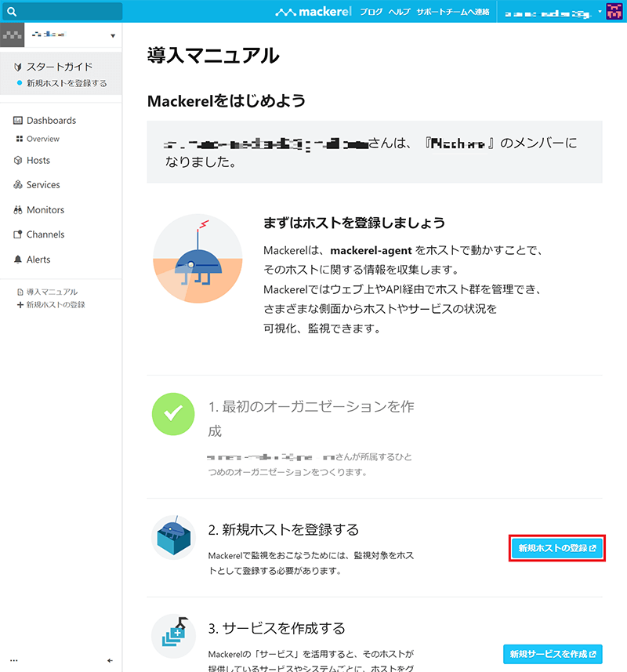627x672 pixels.
Task: Open the Dashboards section
Action: (51, 121)
